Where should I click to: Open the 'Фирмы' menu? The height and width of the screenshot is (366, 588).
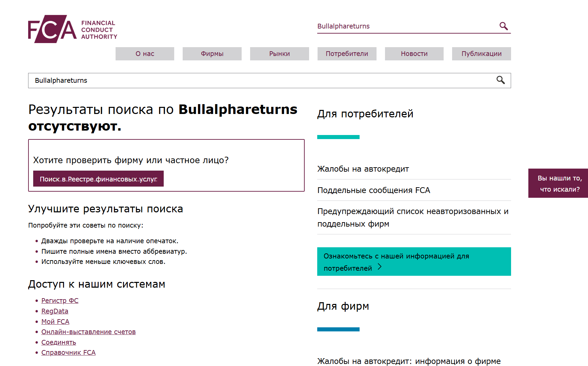pos(212,54)
